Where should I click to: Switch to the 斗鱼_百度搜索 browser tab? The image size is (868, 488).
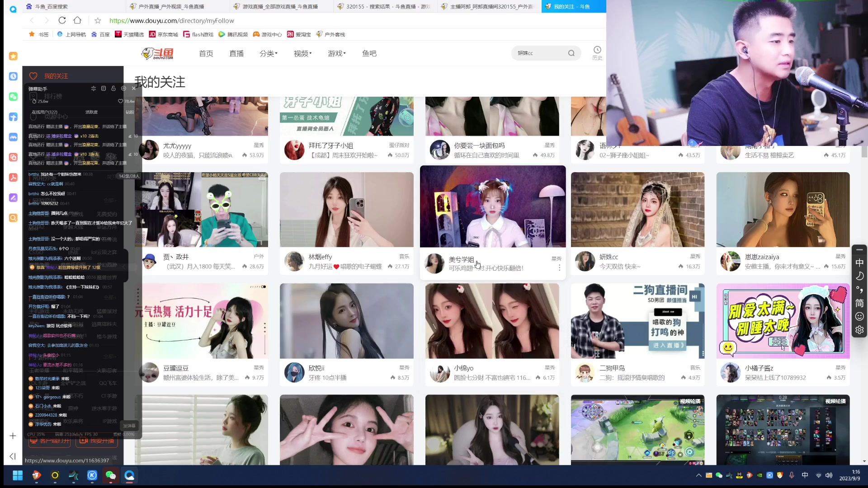tap(74, 6)
